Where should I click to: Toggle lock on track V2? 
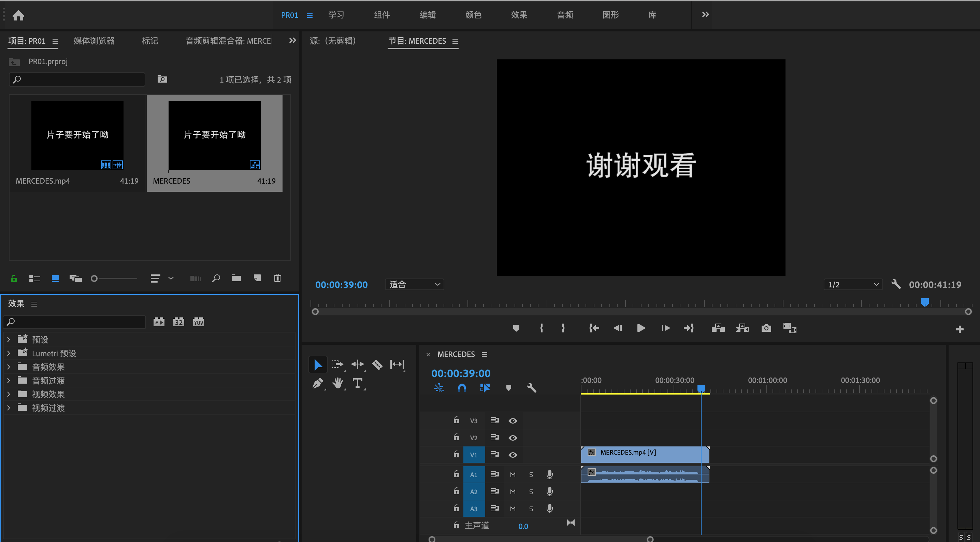(x=456, y=437)
